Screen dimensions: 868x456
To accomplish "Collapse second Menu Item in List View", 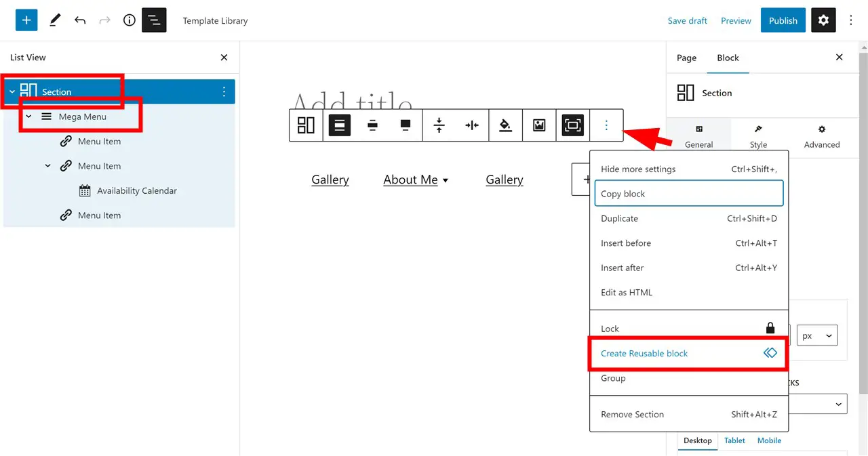I will [x=47, y=166].
